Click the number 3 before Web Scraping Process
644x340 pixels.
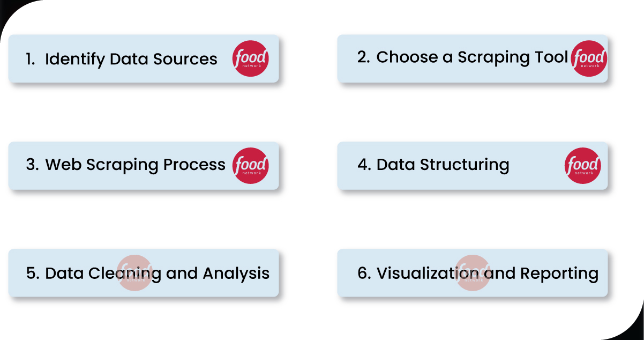[x=32, y=165]
